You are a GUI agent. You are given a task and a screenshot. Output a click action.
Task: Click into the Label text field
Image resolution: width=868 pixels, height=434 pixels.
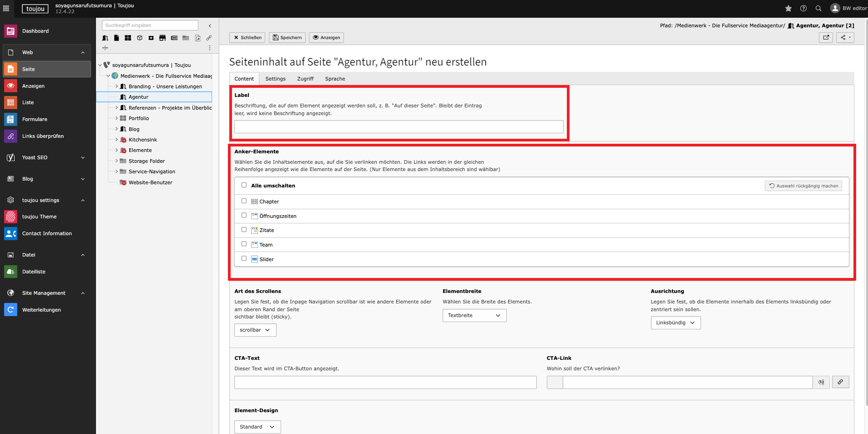pyautogui.click(x=399, y=126)
